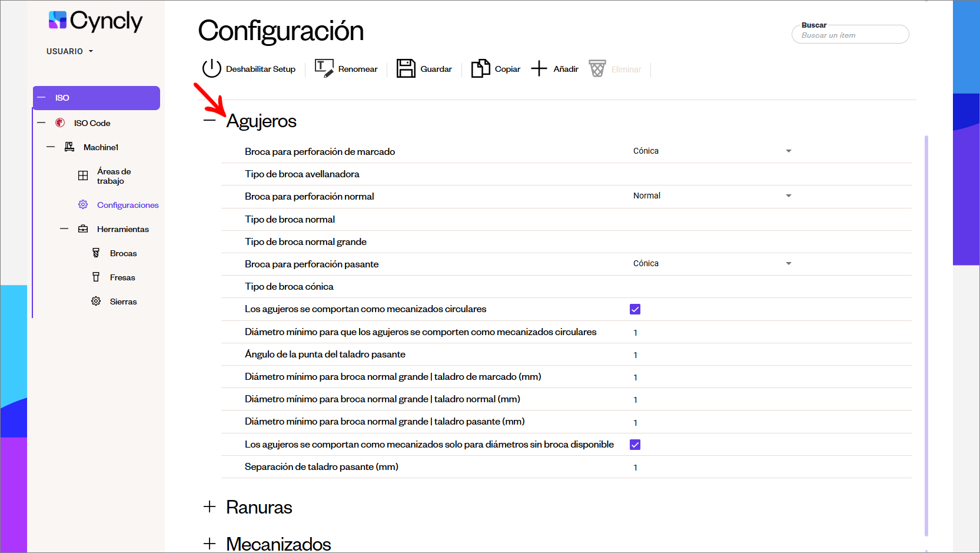Image resolution: width=980 pixels, height=553 pixels.
Task: Focus the Buscar search field
Action: [851, 35]
